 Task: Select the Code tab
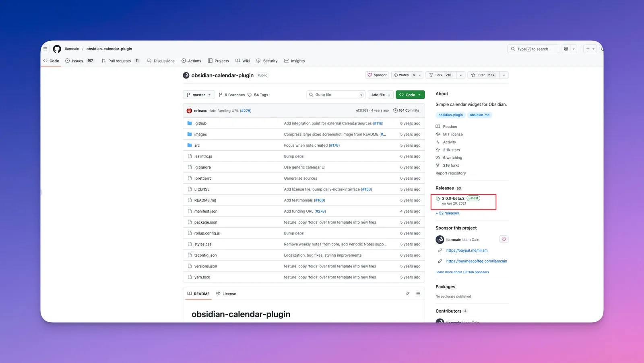[51, 61]
